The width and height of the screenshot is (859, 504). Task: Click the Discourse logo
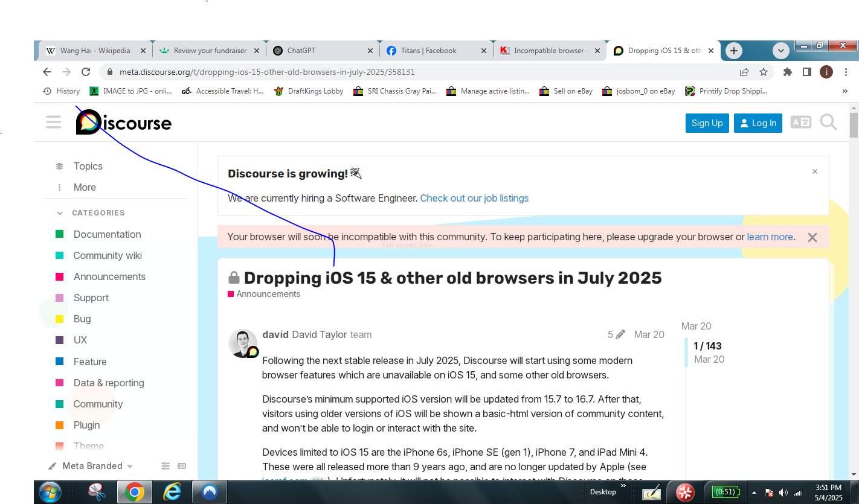pos(124,123)
